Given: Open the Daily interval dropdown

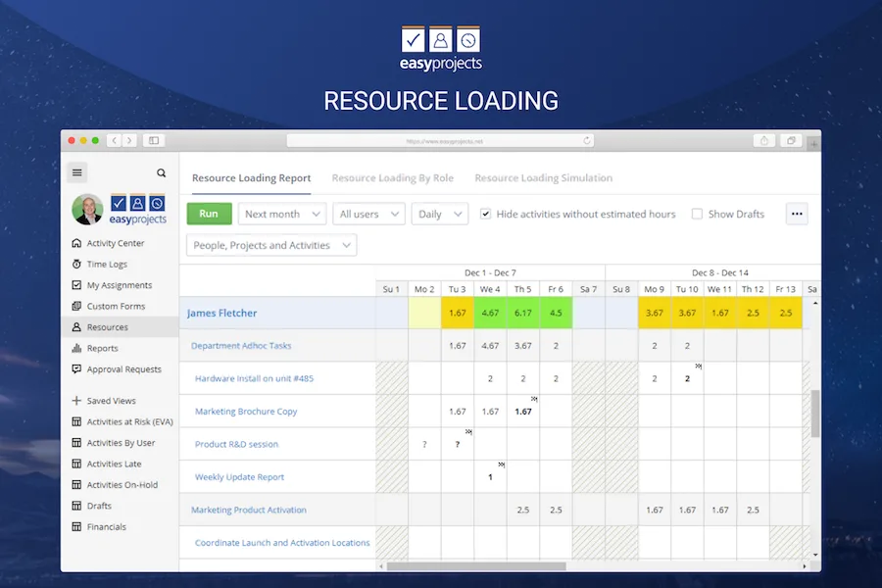Looking at the screenshot, I should tap(440, 214).
